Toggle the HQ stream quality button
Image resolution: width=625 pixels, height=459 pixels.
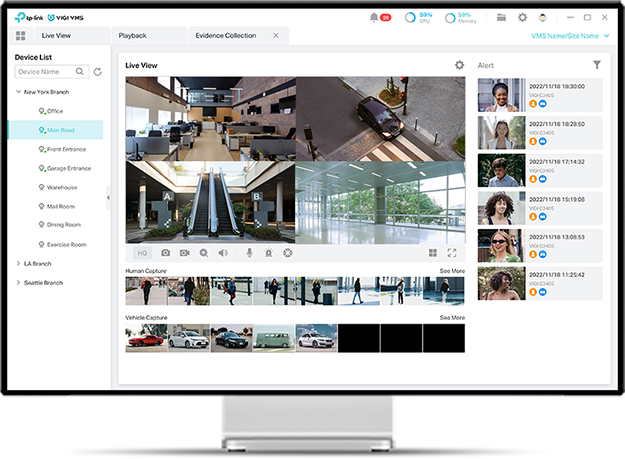[x=142, y=253]
